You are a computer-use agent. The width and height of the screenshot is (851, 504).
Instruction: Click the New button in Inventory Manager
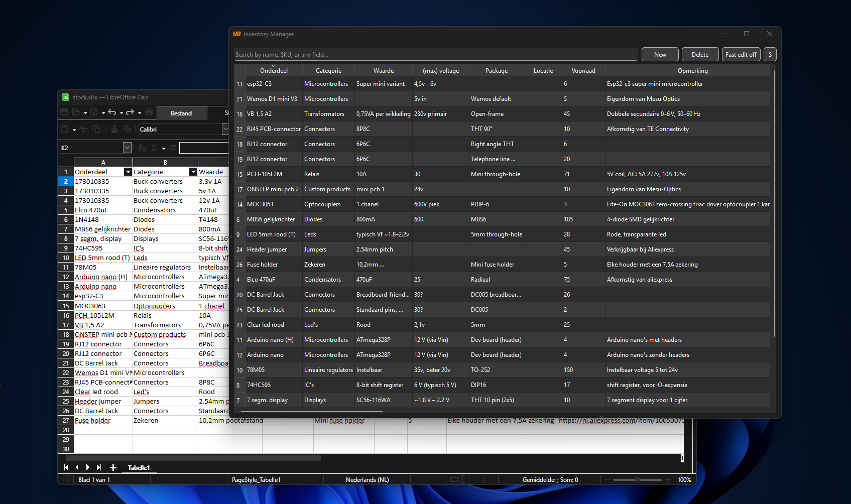[660, 54]
